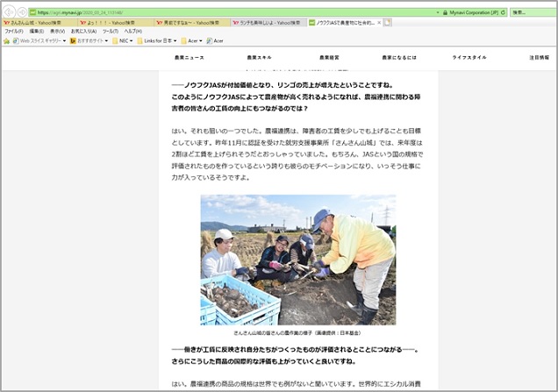Expand the NEC favorites folder

[123, 41]
